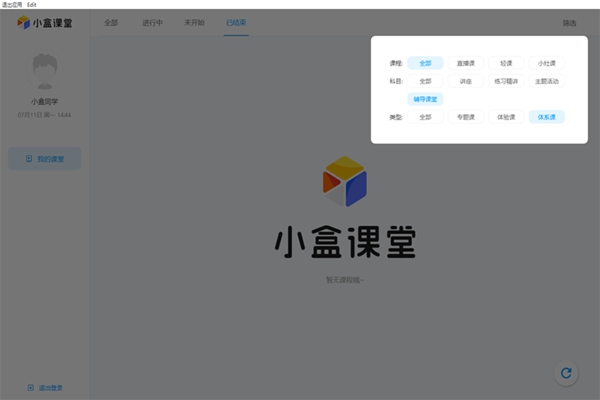Click the 我的课堂 sidebar item
This screenshot has width=600, height=400.
tap(45, 158)
